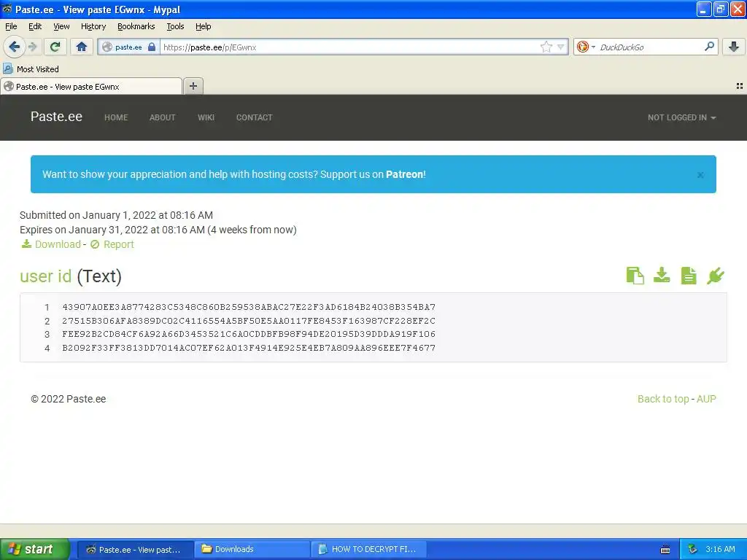Open the Most Visited bookmarks folder
Screen dimensions: 747x560
click(x=31, y=69)
